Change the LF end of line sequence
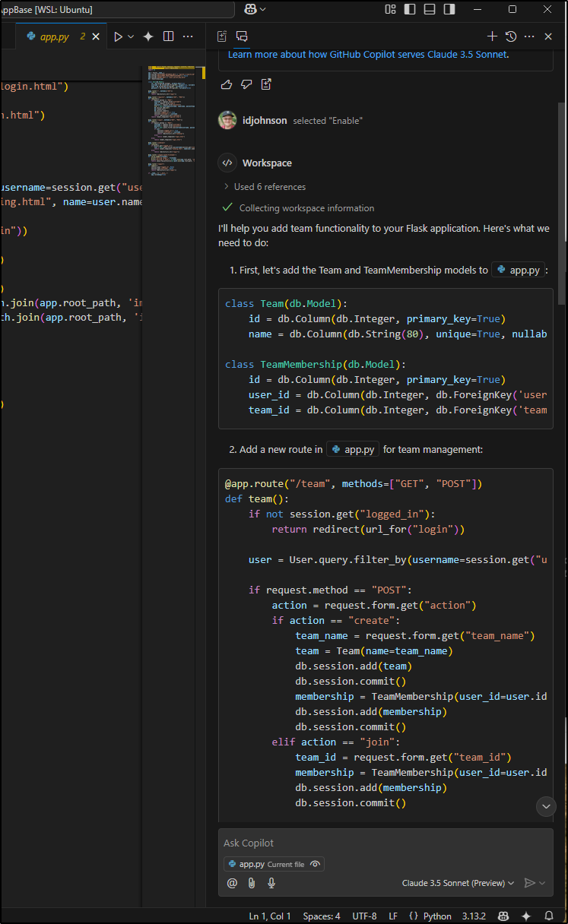 pos(394,916)
